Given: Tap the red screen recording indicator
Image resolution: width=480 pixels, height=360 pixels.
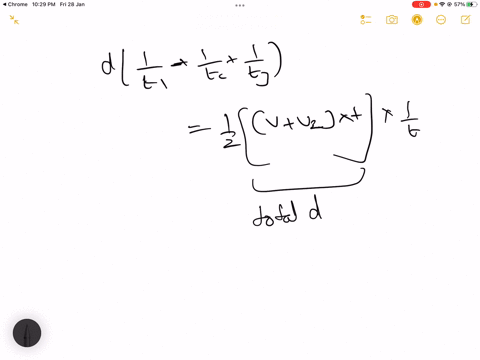Looking at the screenshot, I should (x=421, y=4).
